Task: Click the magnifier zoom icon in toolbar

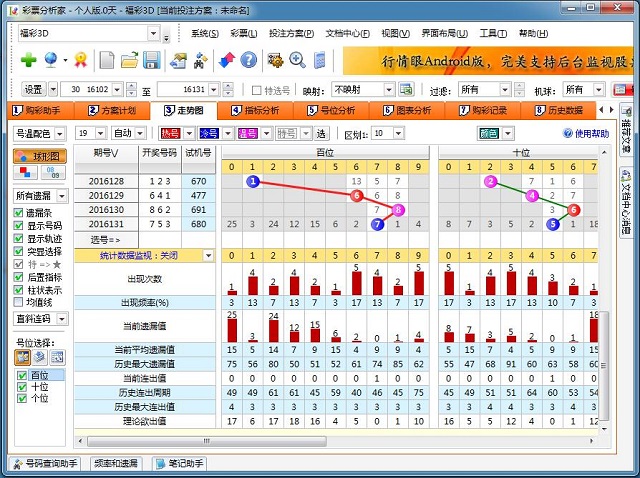Action: (296, 60)
